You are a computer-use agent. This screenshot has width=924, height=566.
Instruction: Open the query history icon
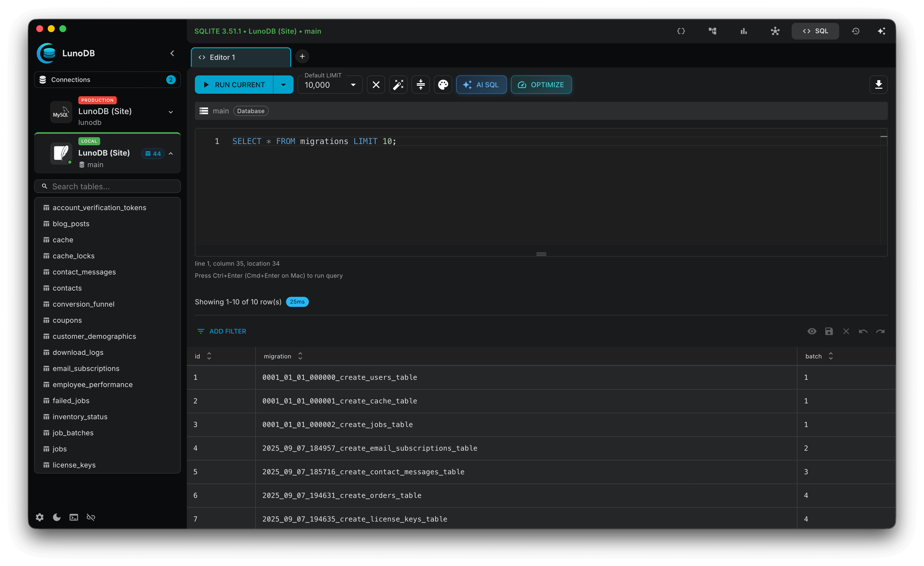pyautogui.click(x=856, y=31)
